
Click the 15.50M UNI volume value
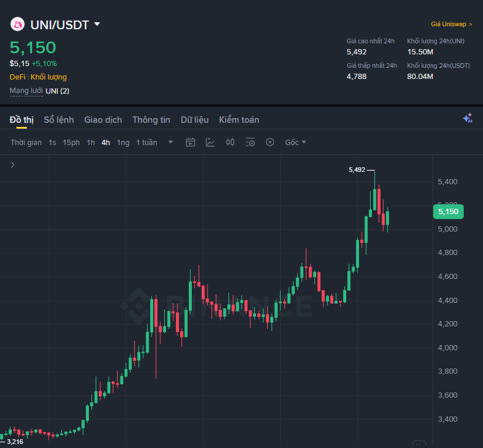420,52
